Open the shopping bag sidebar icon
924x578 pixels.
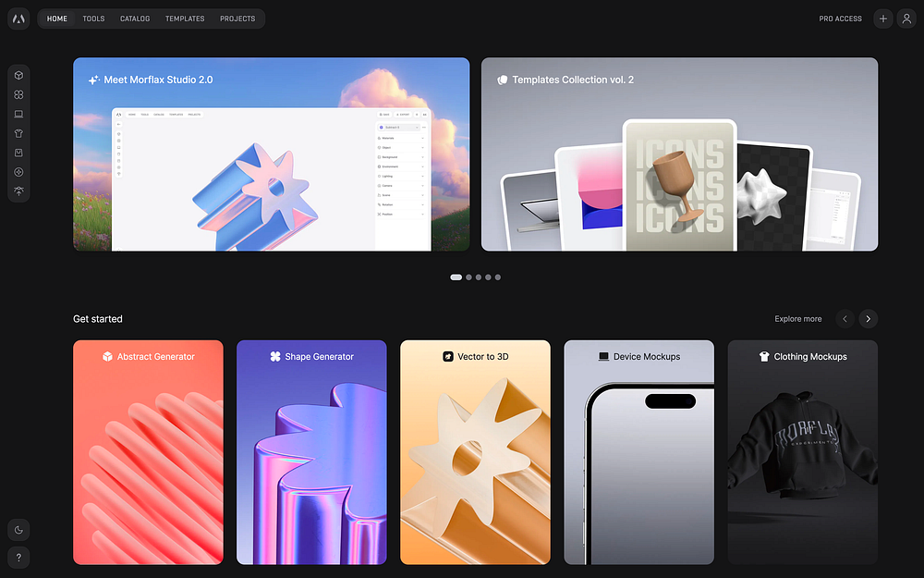18,153
